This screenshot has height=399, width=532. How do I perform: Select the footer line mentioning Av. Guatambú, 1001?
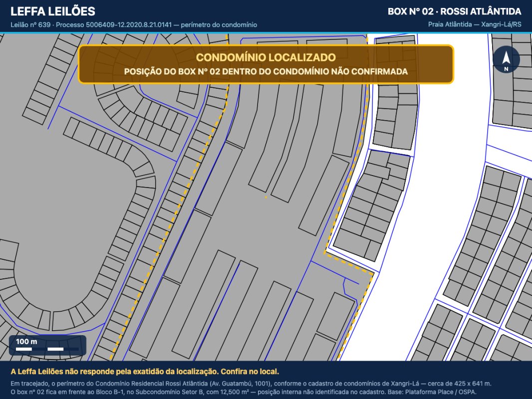(251, 384)
